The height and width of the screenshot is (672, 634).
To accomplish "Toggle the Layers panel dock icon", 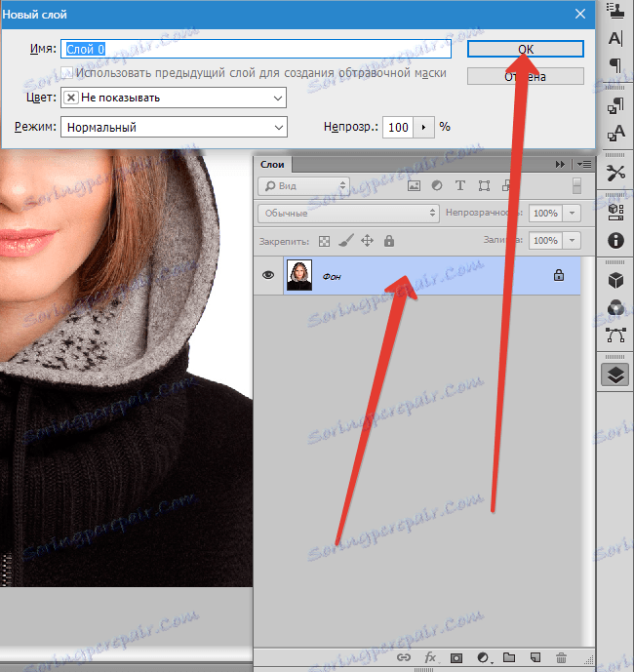I will click(x=615, y=375).
